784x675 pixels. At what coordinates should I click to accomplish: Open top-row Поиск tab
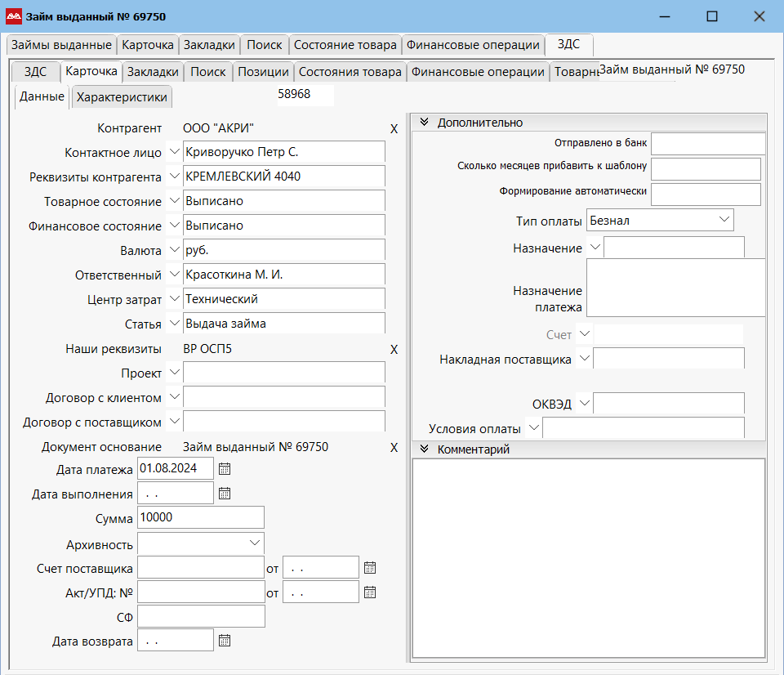(265, 45)
